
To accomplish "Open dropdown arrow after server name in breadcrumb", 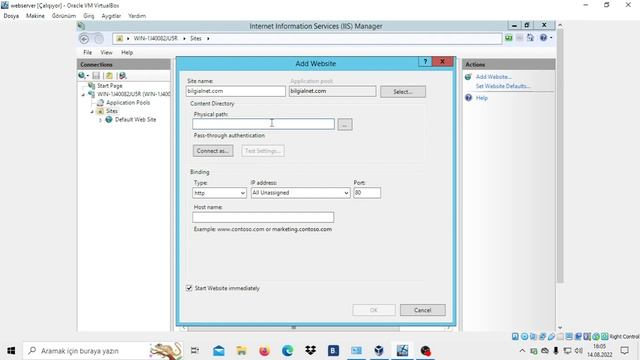I will click(x=184, y=39).
